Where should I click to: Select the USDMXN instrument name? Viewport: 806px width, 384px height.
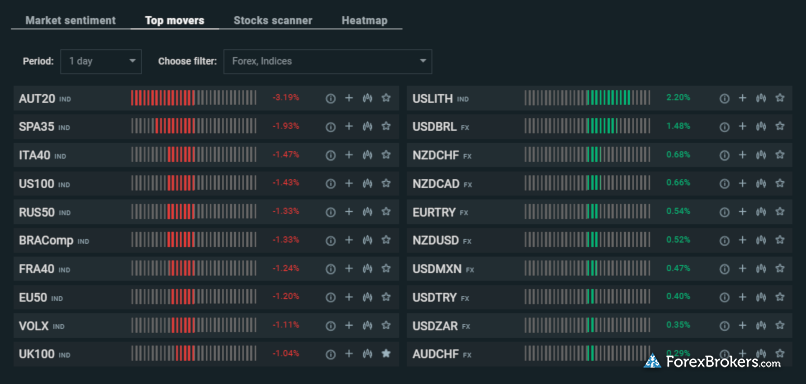[437, 269]
